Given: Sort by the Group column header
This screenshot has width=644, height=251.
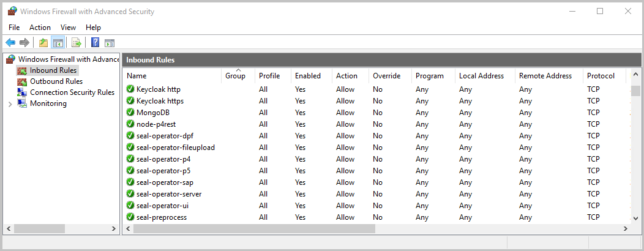Looking at the screenshot, I should pyautogui.click(x=236, y=76).
